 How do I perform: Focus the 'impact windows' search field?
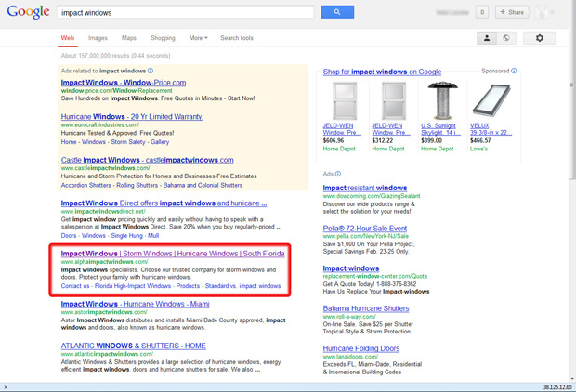(186, 13)
